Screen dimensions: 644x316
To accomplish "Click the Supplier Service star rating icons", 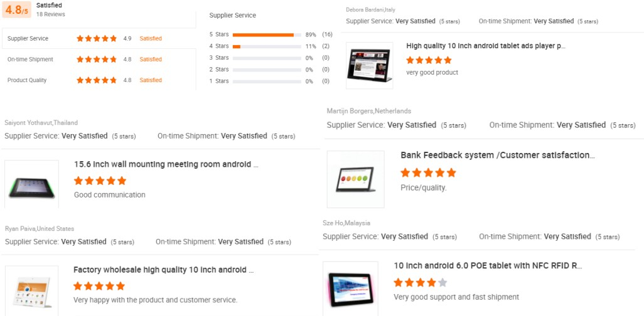I will click(97, 38).
